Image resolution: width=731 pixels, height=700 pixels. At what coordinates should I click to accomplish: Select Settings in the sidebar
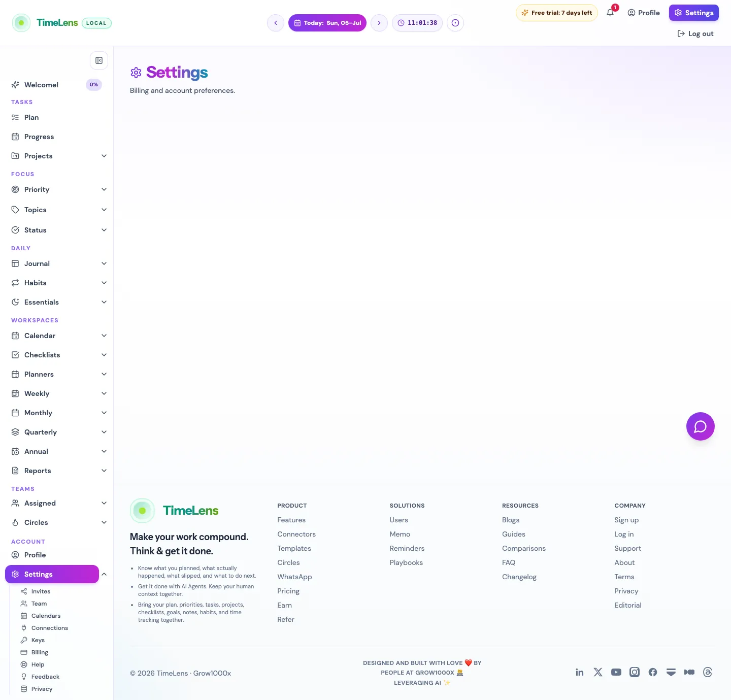pyautogui.click(x=52, y=574)
